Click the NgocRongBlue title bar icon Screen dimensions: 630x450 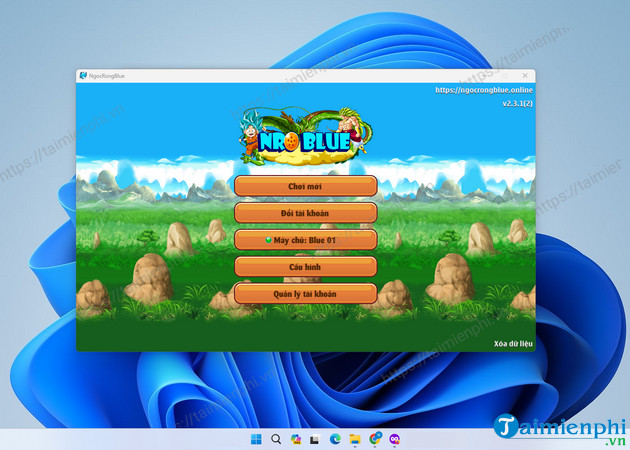tap(83, 76)
